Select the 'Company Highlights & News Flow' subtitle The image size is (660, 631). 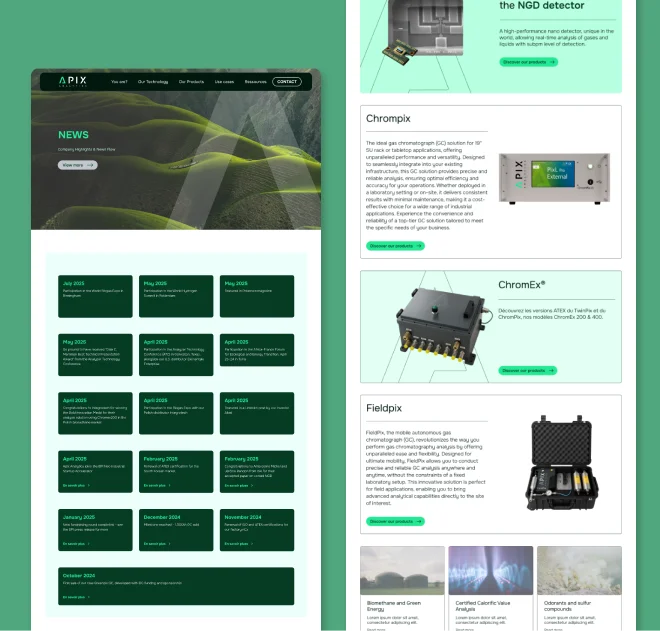(x=86, y=149)
